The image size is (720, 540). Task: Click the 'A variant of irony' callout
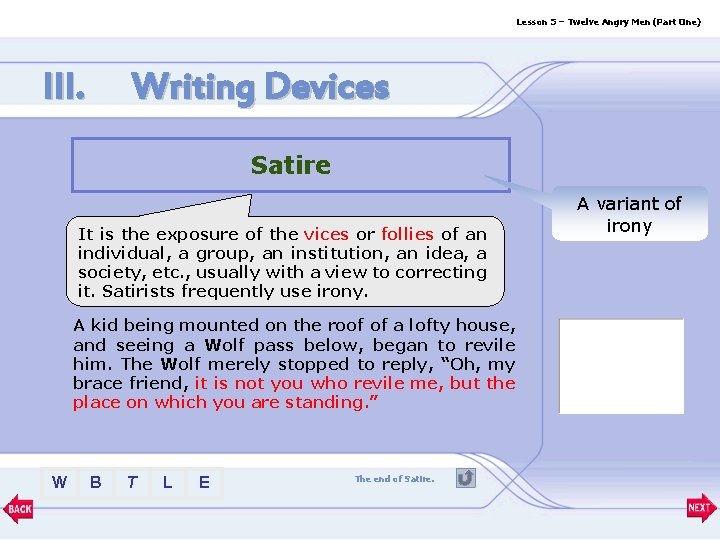629,214
